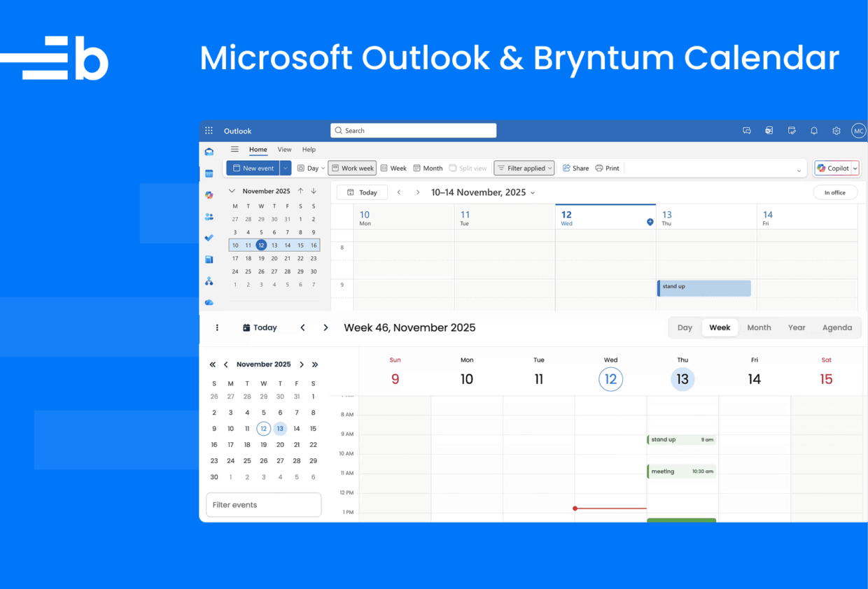Click the notifications bell icon
Viewport: 868px width, 589px height.
click(x=813, y=131)
